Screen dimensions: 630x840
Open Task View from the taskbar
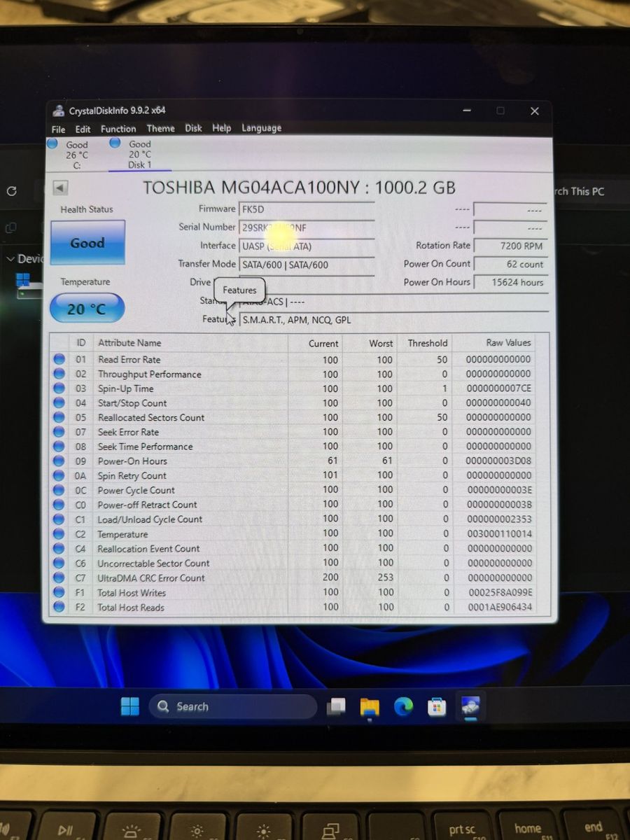point(337,707)
